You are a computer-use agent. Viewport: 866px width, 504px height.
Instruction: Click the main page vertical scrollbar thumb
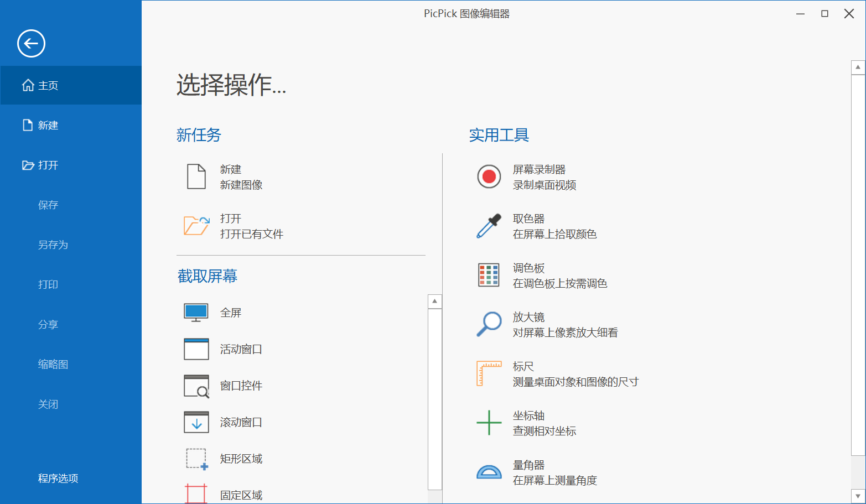tap(858, 266)
